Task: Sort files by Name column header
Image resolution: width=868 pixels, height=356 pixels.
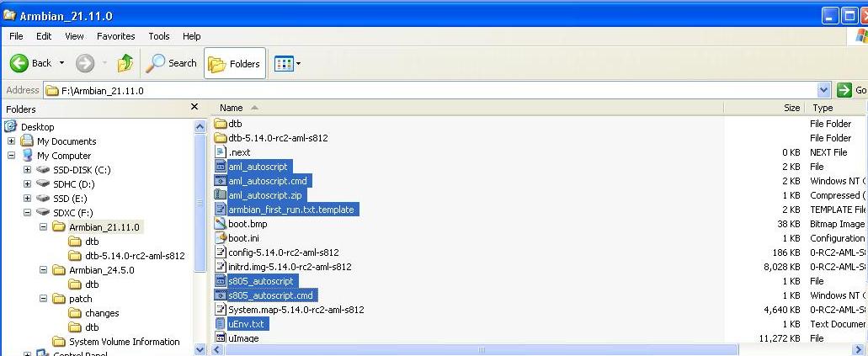Action: coord(468,108)
